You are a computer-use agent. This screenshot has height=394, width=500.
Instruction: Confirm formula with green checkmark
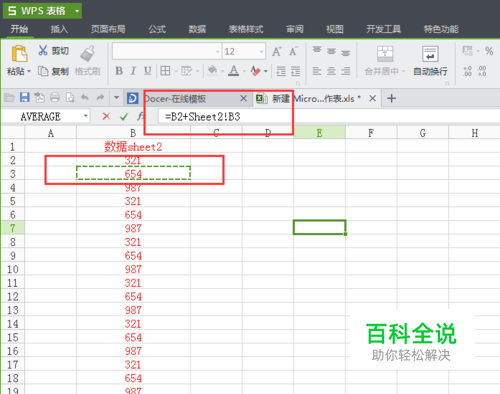click(x=124, y=116)
